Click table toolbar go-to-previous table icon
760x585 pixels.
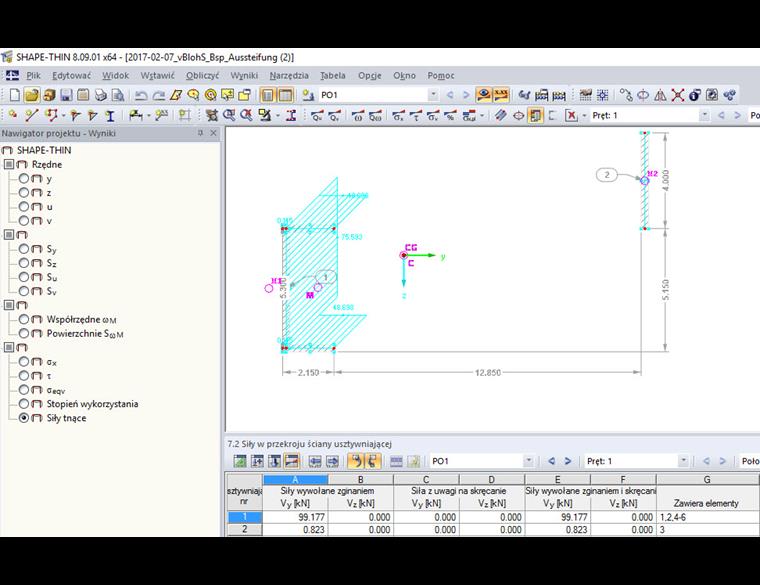(x=315, y=461)
